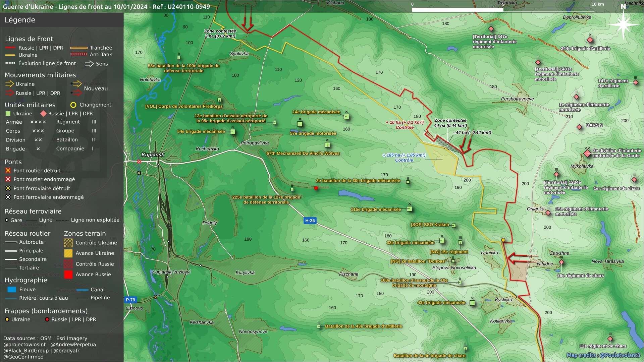The width and height of the screenshot is (644, 362).
Task: Click the map title 'Guerre d'Ukraine' header
Action: (x=106, y=6)
